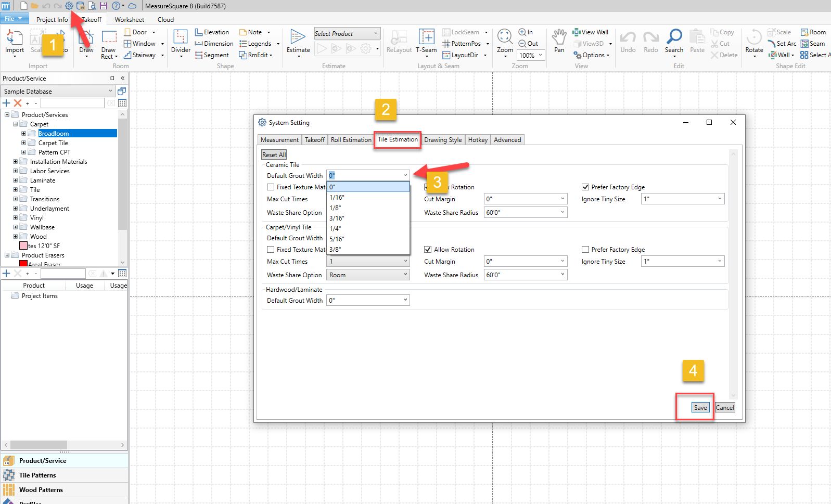Open the File menu button
Image resolution: width=831 pixels, height=504 pixels.
(14, 19)
